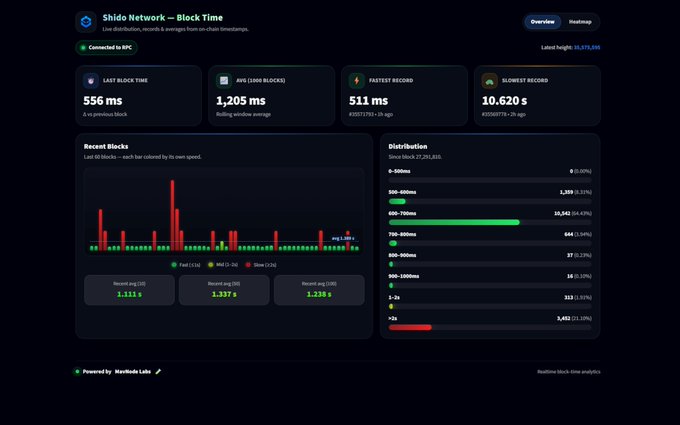Click the avg label on the chart's dashed line
Viewport: 680px width, 425px height.
coord(343,239)
